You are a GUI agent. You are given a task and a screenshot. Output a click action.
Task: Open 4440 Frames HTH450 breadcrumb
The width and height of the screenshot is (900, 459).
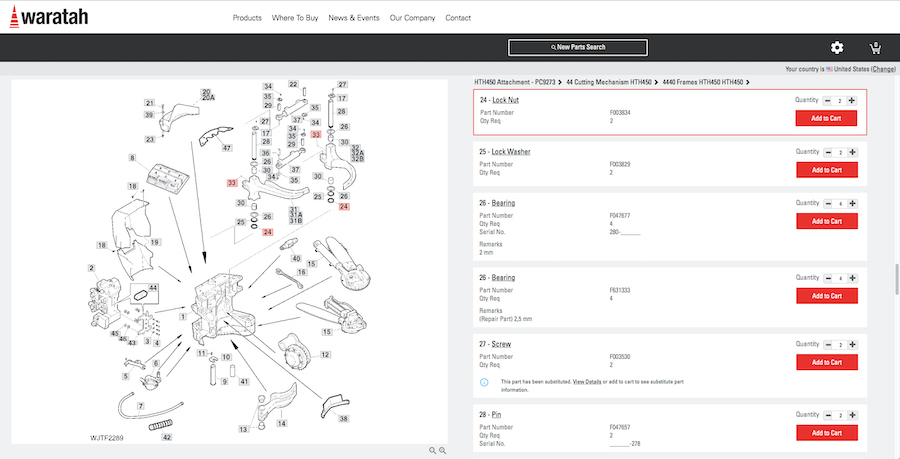(x=702, y=82)
